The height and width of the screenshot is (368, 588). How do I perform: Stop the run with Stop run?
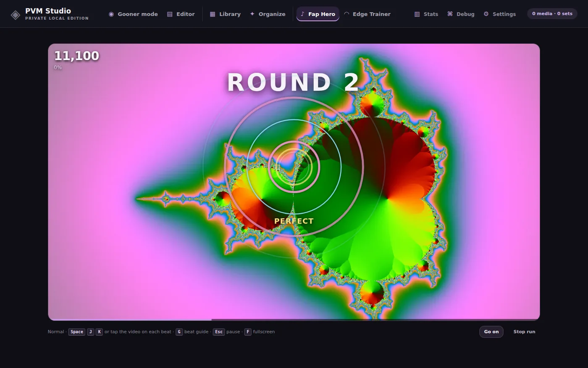click(524, 332)
